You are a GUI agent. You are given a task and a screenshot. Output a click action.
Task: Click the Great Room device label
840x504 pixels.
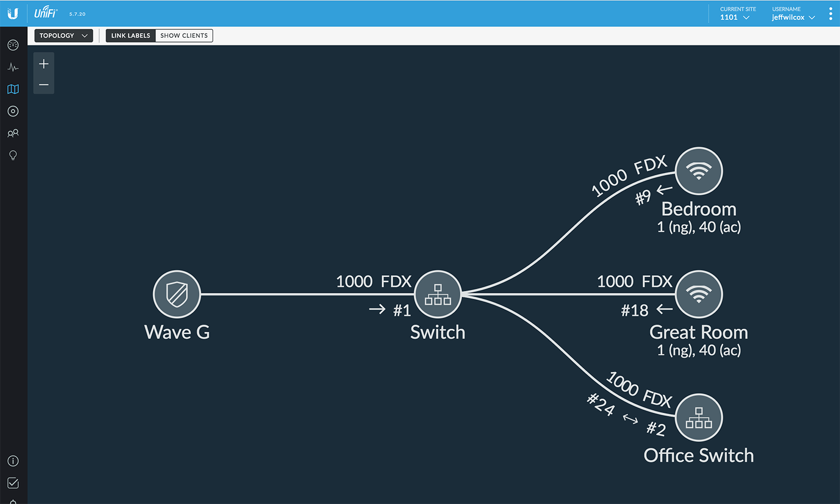point(699,332)
